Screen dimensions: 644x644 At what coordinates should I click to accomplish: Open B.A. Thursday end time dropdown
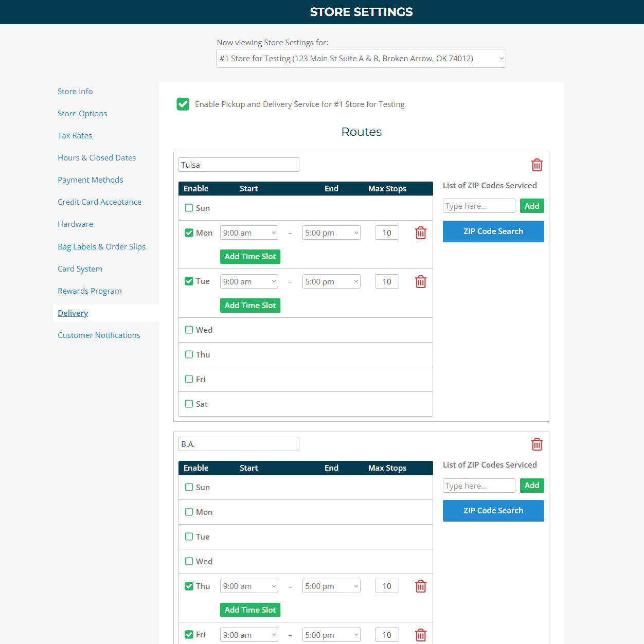tap(331, 586)
